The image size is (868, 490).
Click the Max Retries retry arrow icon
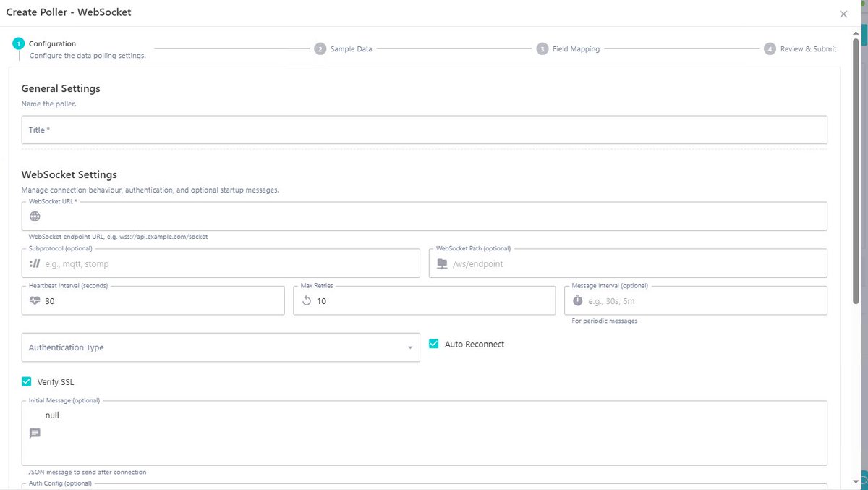306,301
